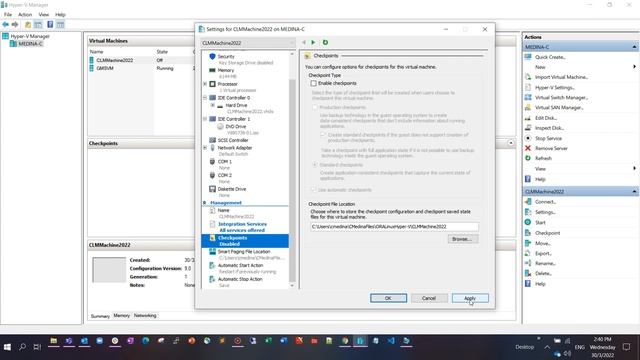
Task: Click the Windows Start button
Action: (x=7, y=347)
